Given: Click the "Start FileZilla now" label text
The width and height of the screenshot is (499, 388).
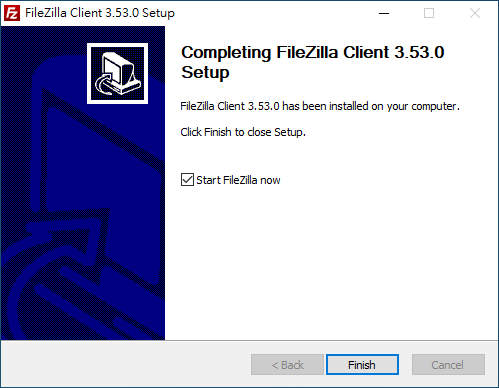Looking at the screenshot, I should click(238, 180).
